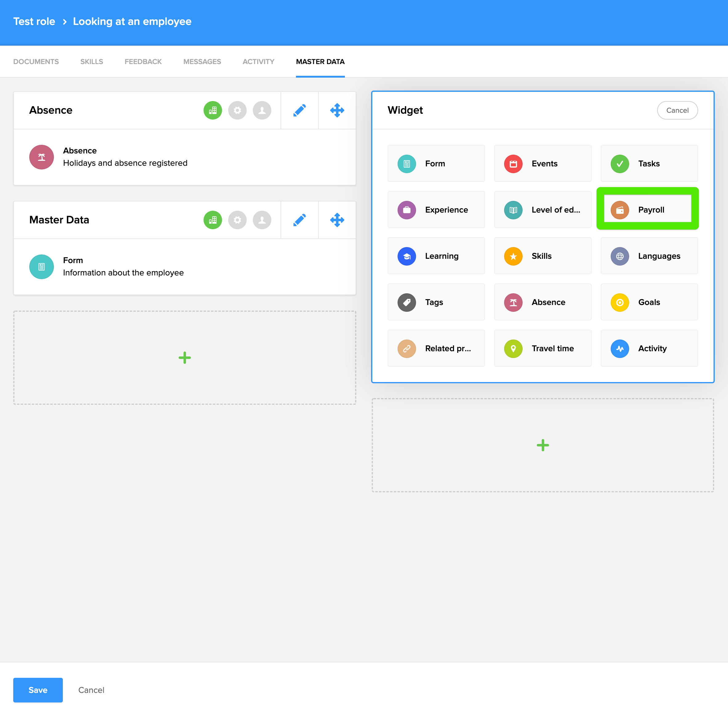Choose the Events widget tile
The width and height of the screenshot is (728, 716).
[x=542, y=164]
